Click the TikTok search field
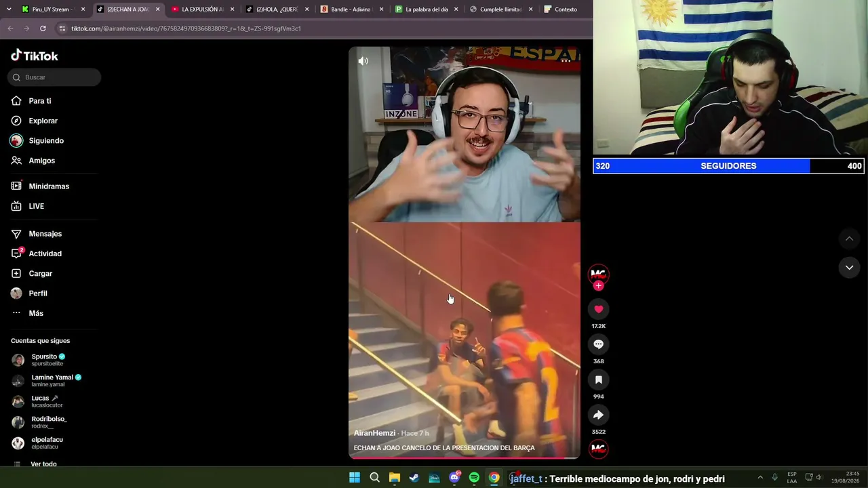 coord(54,77)
